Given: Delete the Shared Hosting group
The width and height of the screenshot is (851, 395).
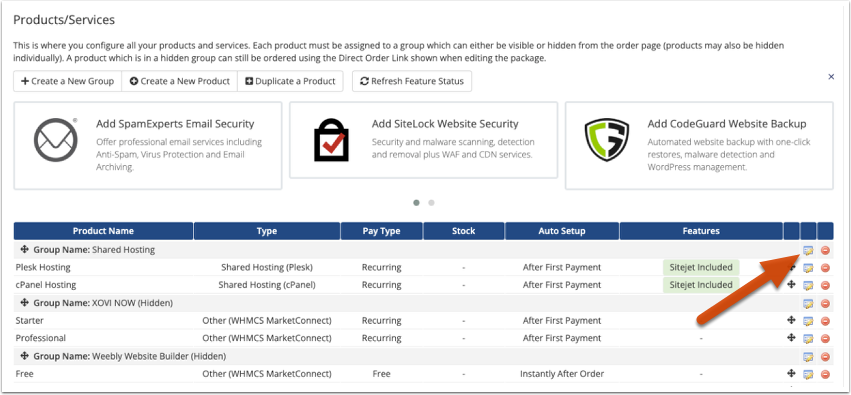Looking at the screenshot, I should tap(825, 250).
